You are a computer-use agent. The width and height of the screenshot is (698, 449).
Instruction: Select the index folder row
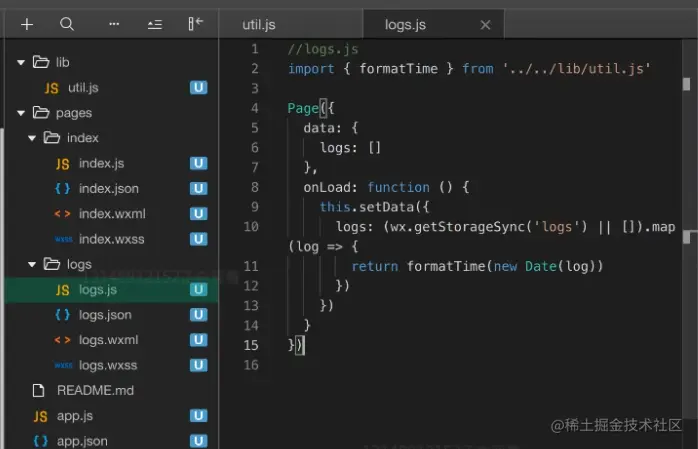pos(111,138)
